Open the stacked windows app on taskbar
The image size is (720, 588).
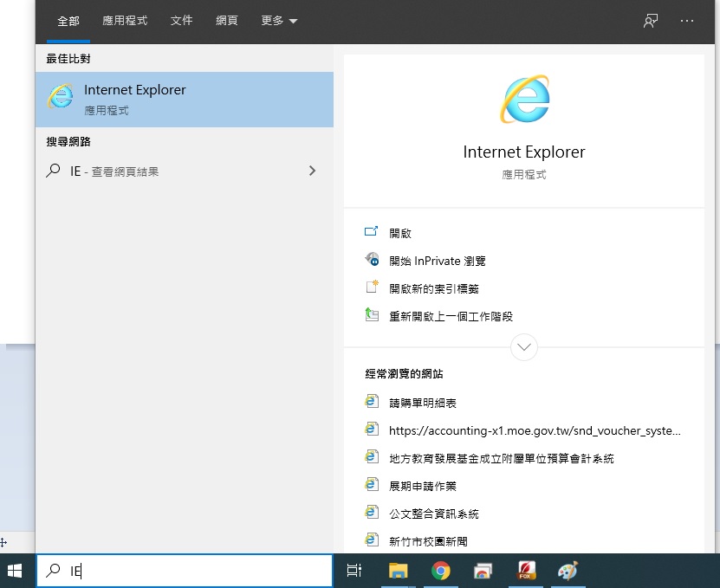pyautogui.click(x=483, y=571)
